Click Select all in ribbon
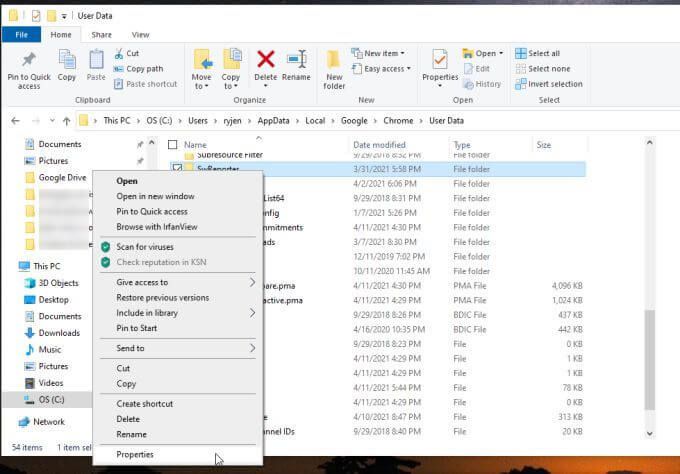This screenshot has width=680, height=474. (x=538, y=53)
